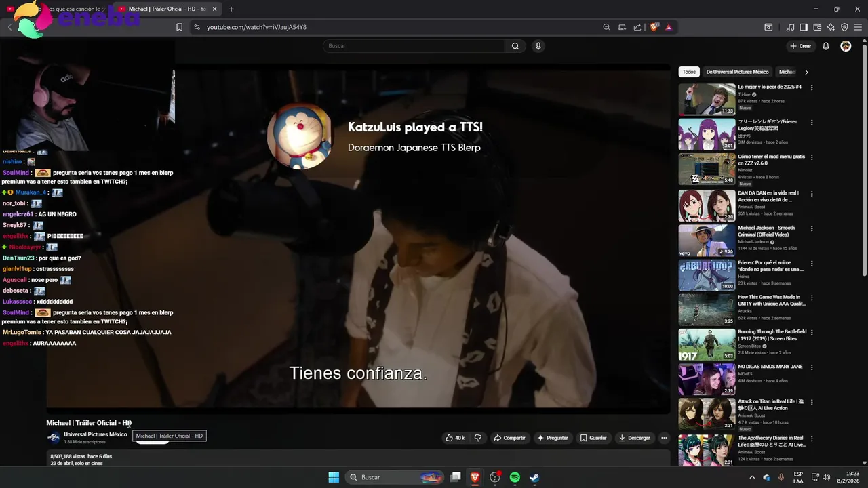Open 'Running Through The Battlefield 1917' thumbnail
The height and width of the screenshot is (488, 868).
point(707,344)
